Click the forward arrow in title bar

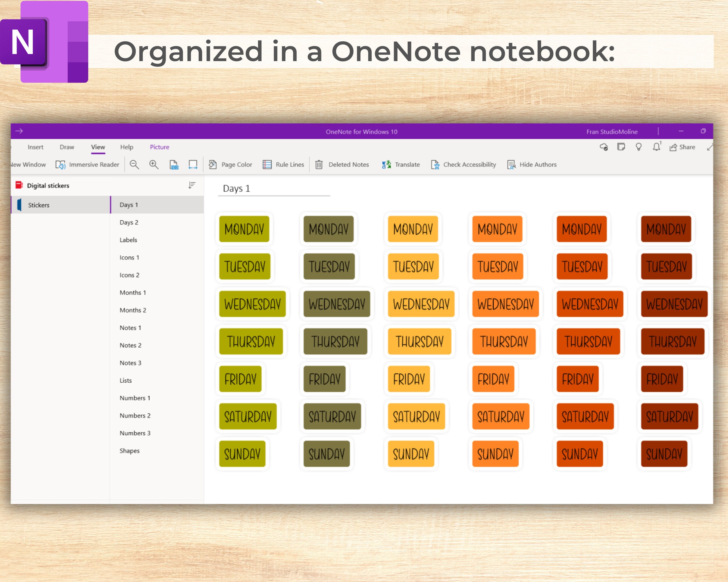(19, 131)
